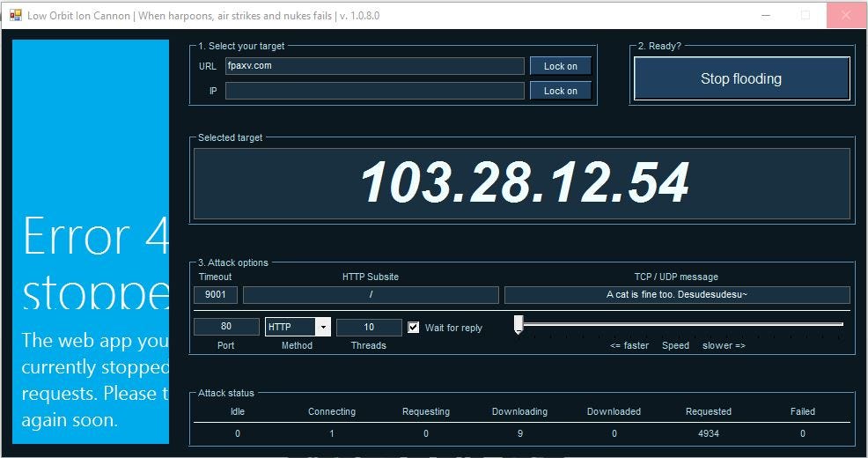Click the Threads field showing 10
The image size is (868, 458).
click(x=369, y=328)
